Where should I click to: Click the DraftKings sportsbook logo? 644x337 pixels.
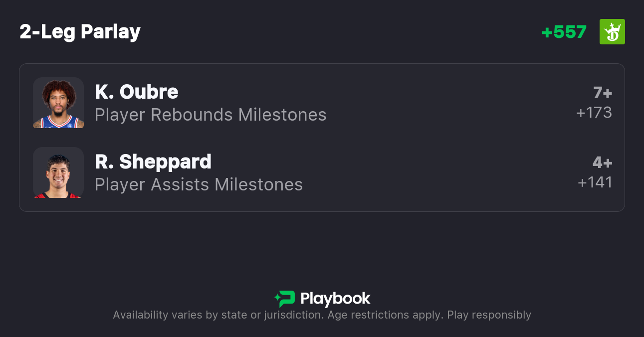pyautogui.click(x=612, y=32)
